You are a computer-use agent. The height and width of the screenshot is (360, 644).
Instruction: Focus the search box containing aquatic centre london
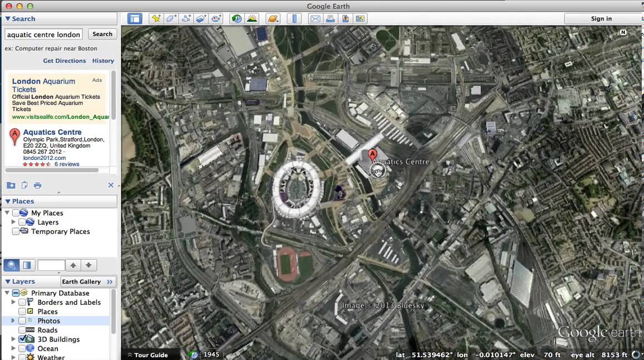(43, 35)
